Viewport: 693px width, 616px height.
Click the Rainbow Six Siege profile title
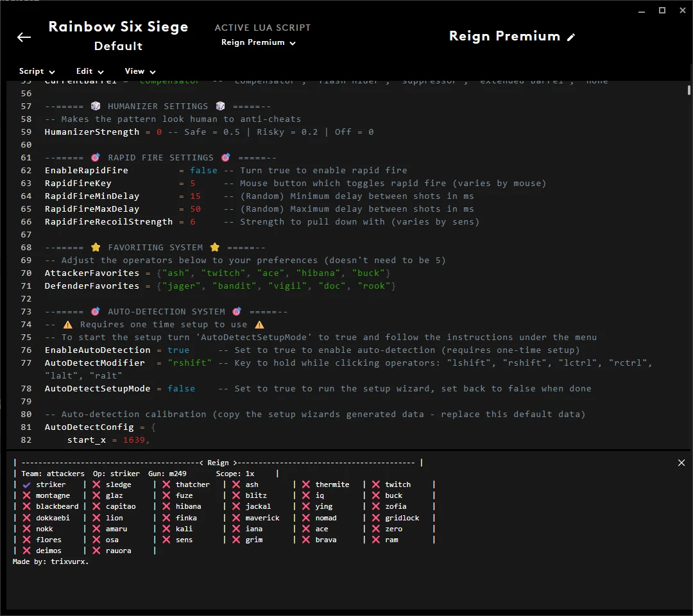(118, 27)
